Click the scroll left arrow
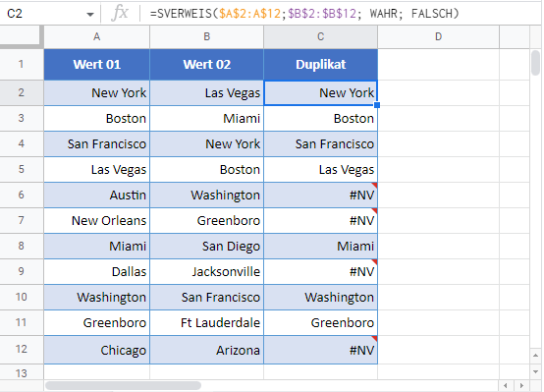 click(506, 385)
